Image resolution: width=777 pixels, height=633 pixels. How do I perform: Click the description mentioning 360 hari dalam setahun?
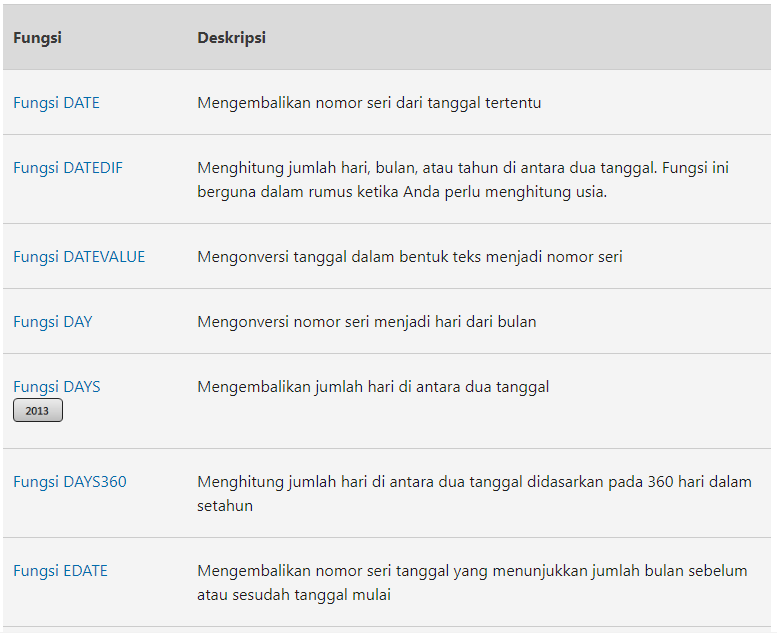pyautogui.click(x=474, y=494)
